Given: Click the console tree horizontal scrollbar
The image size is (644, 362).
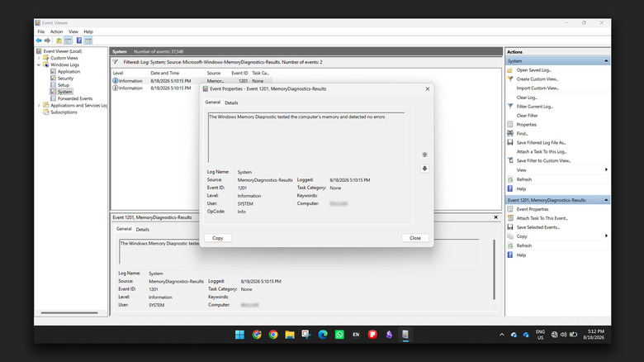Looking at the screenshot, I should (x=69, y=312).
